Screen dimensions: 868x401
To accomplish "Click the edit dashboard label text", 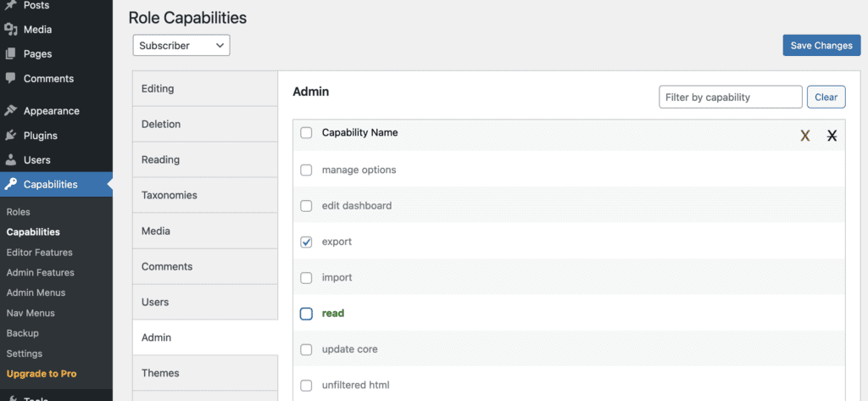I will [x=357, y=205].
